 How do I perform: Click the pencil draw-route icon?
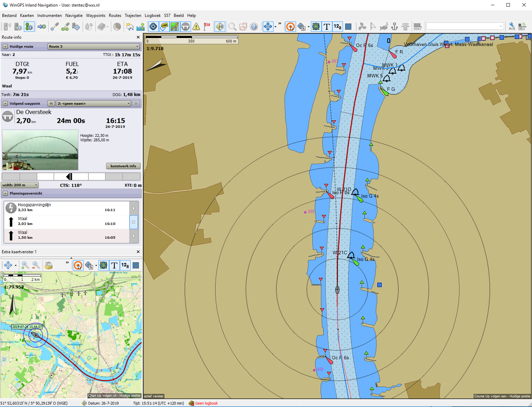65,27
